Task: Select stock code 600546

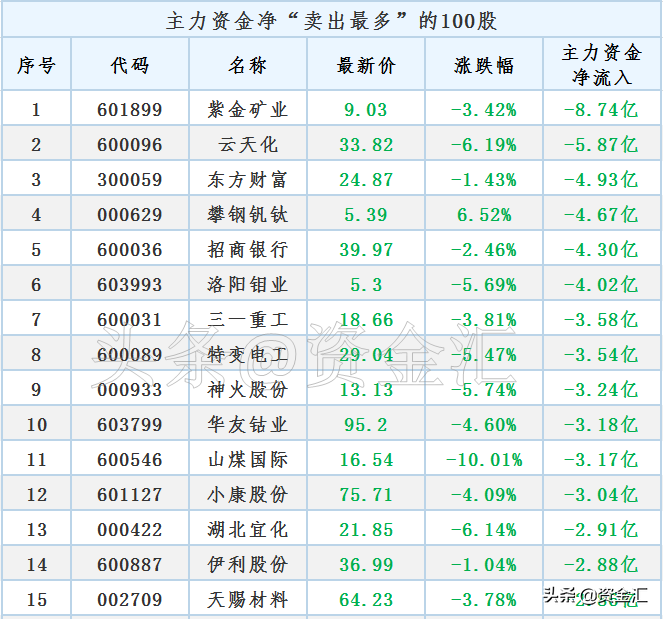Action: [x=130, y=460]
